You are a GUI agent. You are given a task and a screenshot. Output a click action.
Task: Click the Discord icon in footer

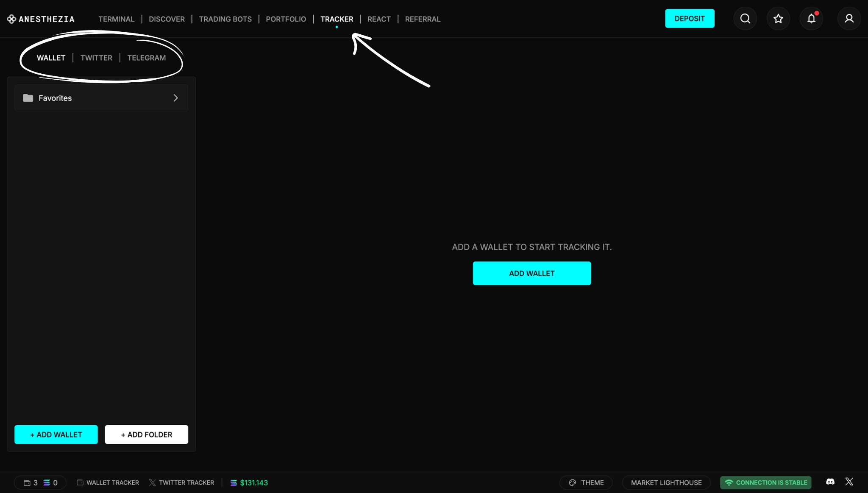[830, 482]
